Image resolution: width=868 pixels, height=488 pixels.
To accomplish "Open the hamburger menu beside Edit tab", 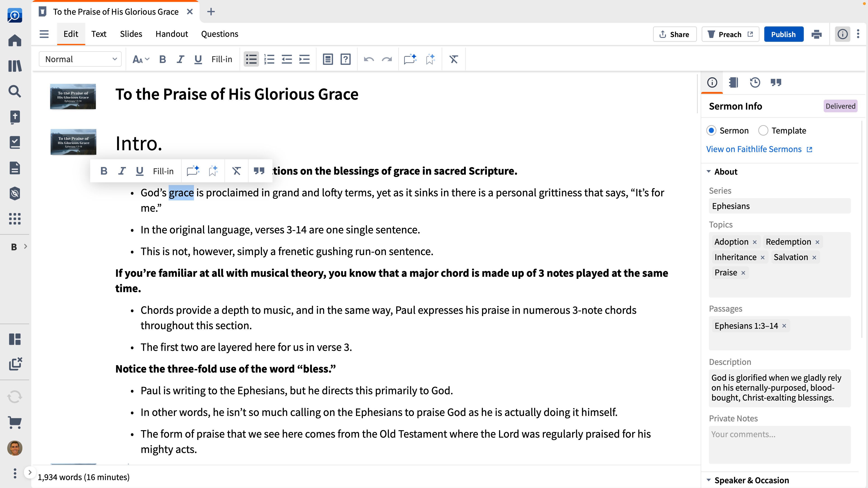I will 44,34.
